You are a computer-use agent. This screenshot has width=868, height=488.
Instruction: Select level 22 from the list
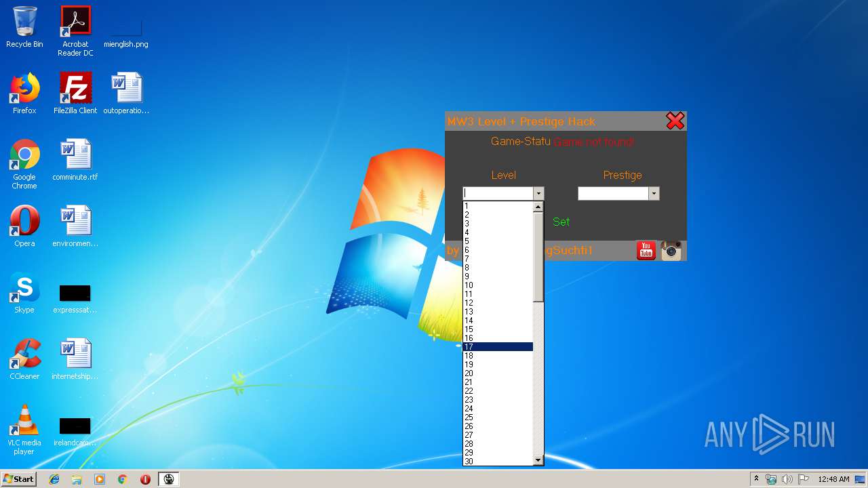tap(498, 391)
